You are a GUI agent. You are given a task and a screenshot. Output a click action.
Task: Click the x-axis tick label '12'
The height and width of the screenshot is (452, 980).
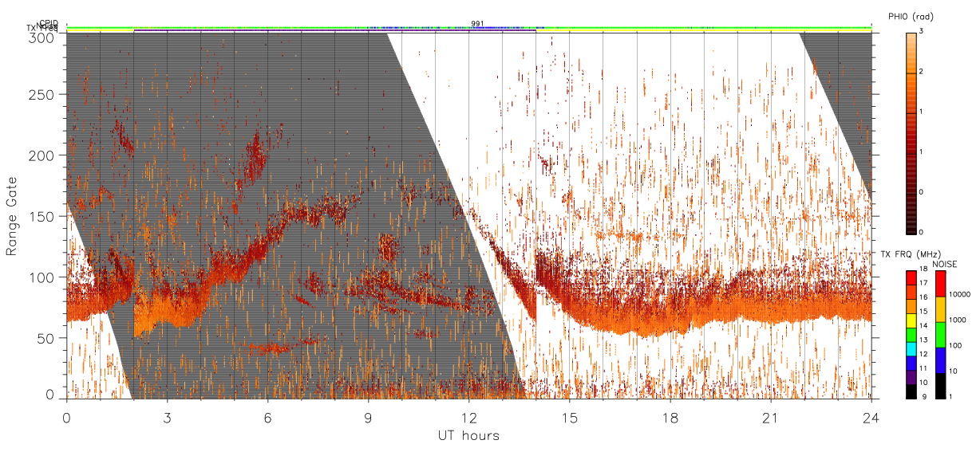pyautogui.click(x=469, y=418)
